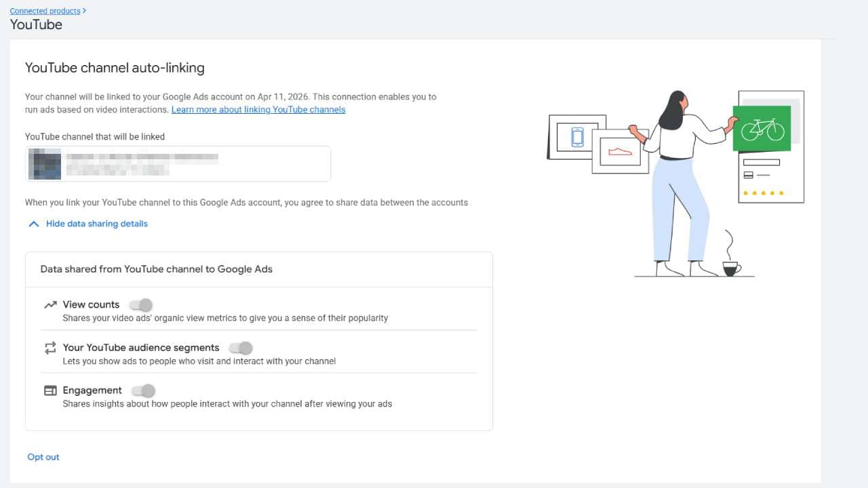Click the phone picture in the illustration
Viewport: 868px width, 488px height.
(577, 138)
